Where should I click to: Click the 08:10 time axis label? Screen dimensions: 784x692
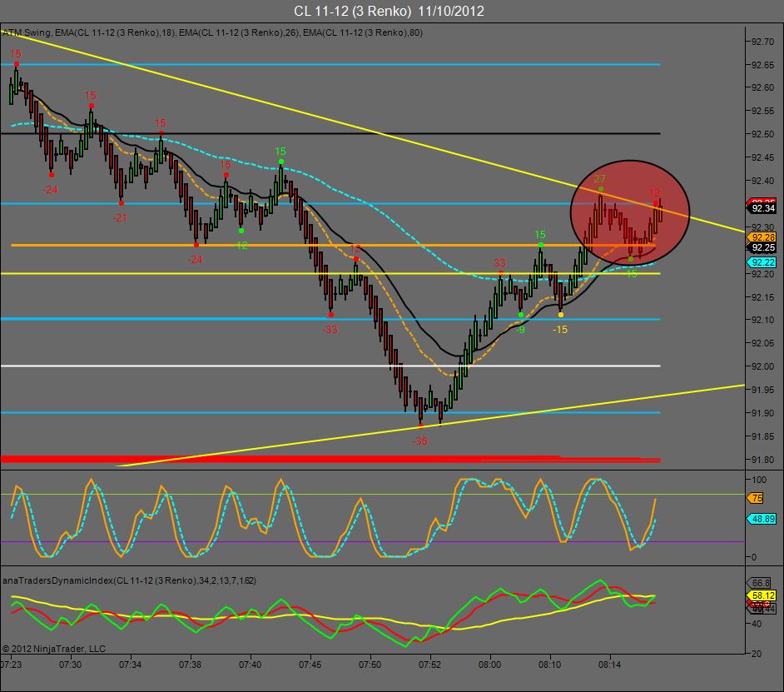[x=549, y=665]
